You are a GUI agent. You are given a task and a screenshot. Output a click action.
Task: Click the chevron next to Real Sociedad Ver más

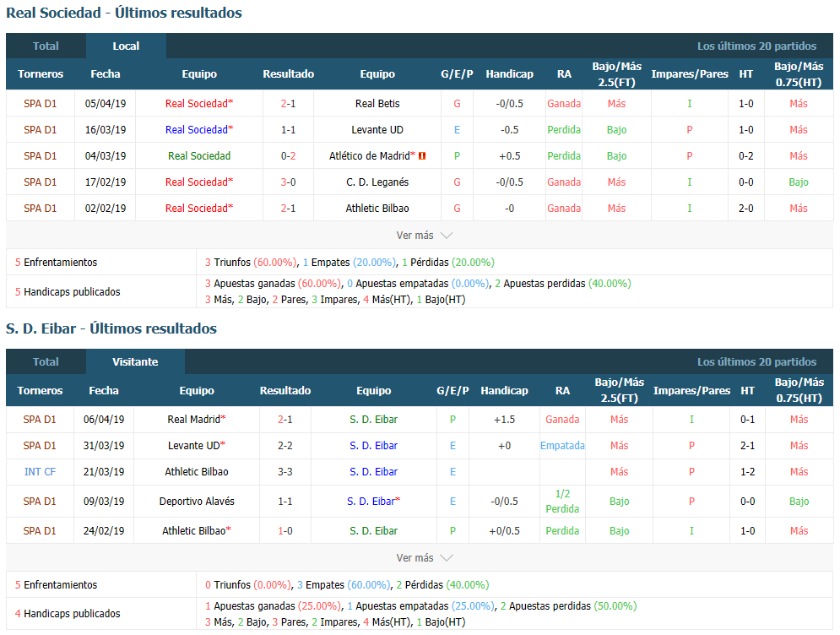447,236
